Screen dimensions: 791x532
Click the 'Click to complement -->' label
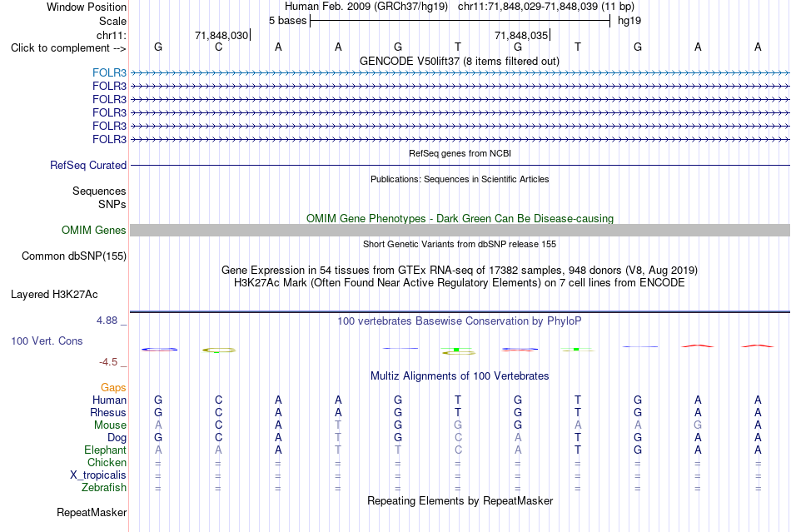(x=68, y=48)
